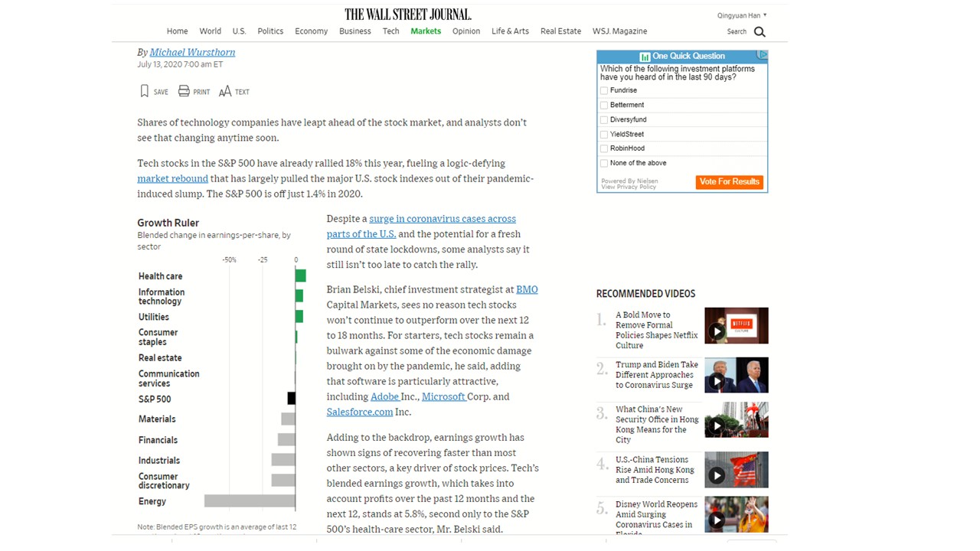Screen dimensions: 980x551
Task: Play the China Security Office video
Action: (x=717, y=425)
